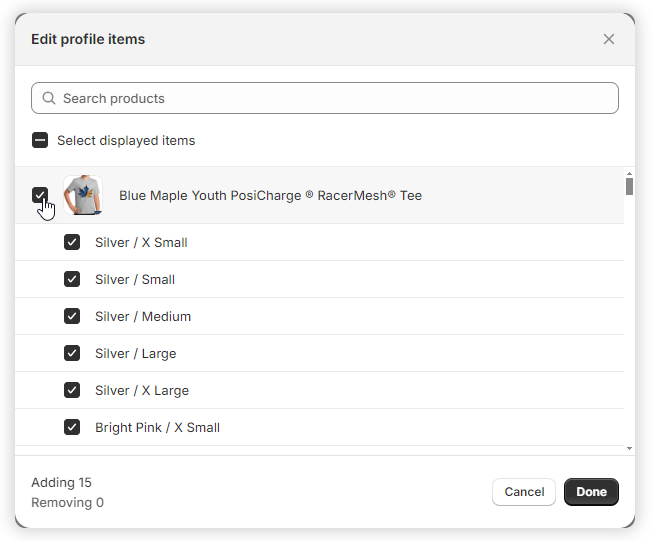Uncheck the Blue Maple Youth product checkbox
The width and height of the screenshot is (653, 541).
[x=40, y=195]
